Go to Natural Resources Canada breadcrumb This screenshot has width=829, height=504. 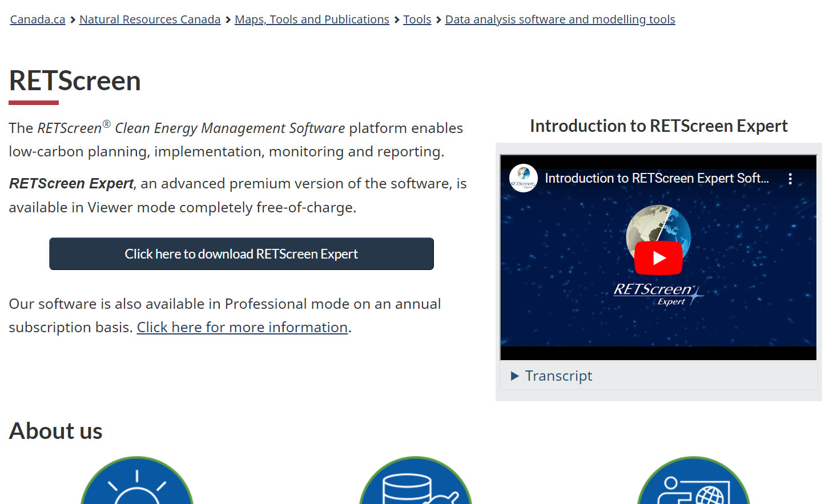(x=150, y=19)
